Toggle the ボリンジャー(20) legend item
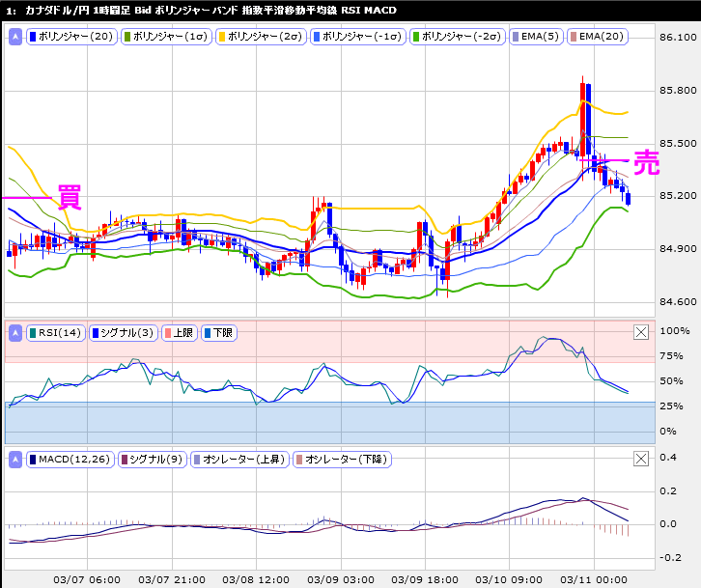This screenshot has width=701, height=588. pos(72,37)
